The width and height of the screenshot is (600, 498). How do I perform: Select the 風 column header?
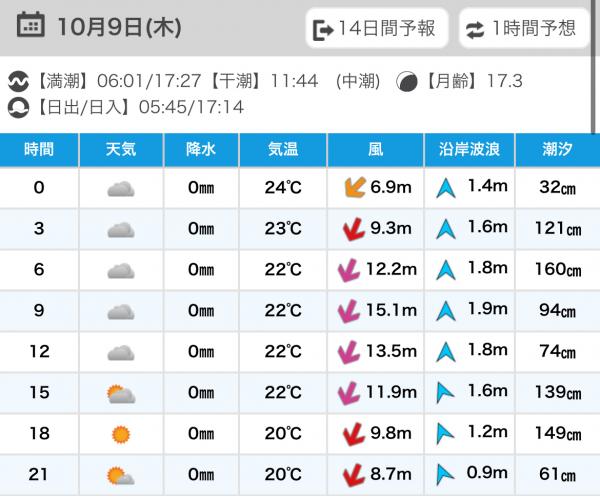pos(375,150)
